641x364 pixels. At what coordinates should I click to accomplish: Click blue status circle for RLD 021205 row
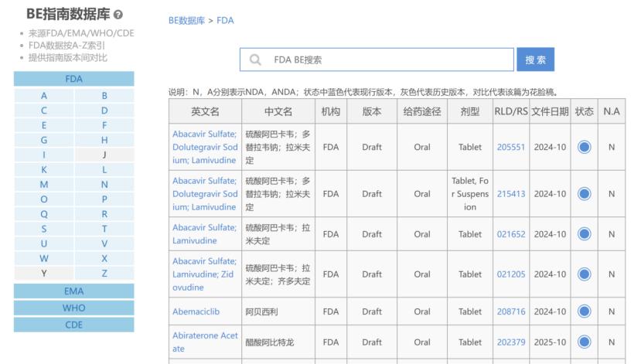[584, 274]
